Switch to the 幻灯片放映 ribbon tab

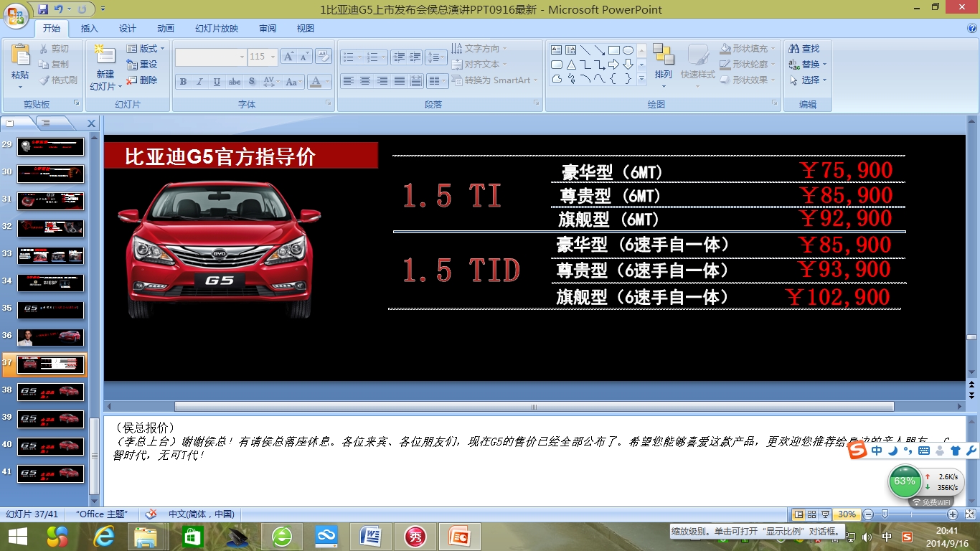[217, 29]
